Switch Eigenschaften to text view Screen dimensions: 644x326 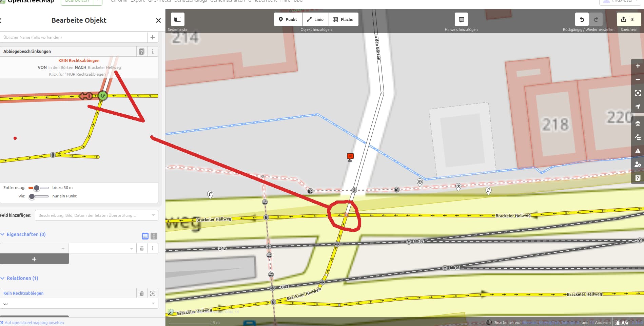154,236
